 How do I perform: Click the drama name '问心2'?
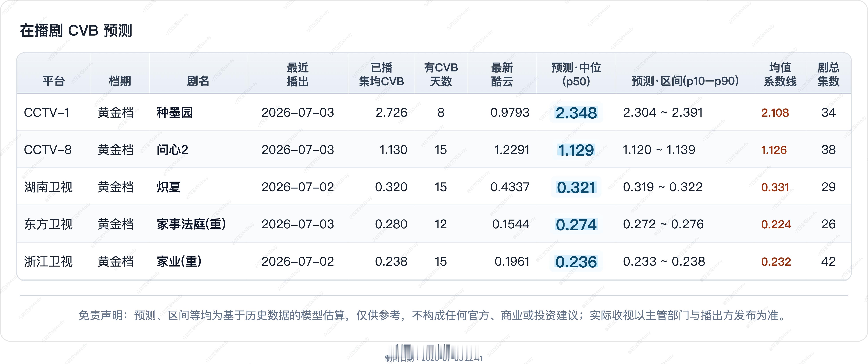pyautogui.click(x=172, y=150)
